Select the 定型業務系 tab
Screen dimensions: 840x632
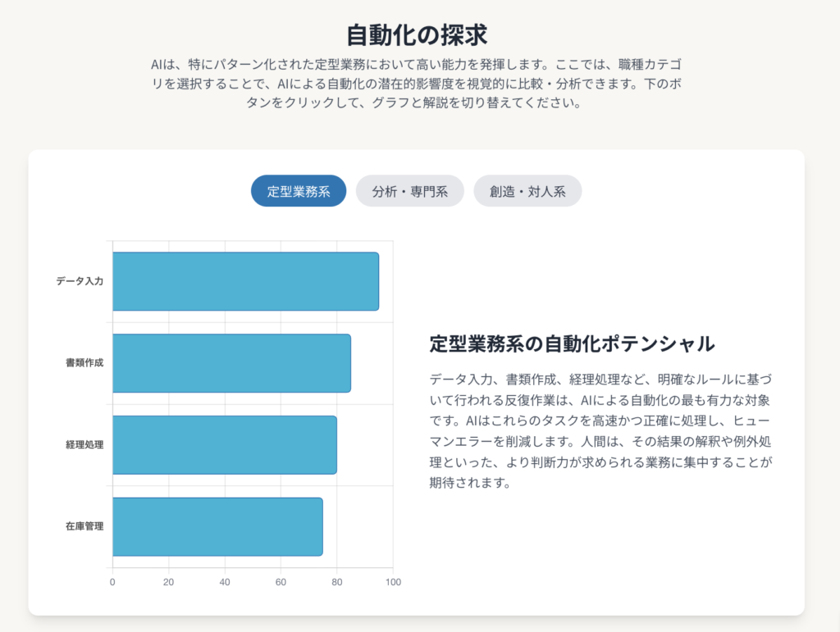(299, 191)
